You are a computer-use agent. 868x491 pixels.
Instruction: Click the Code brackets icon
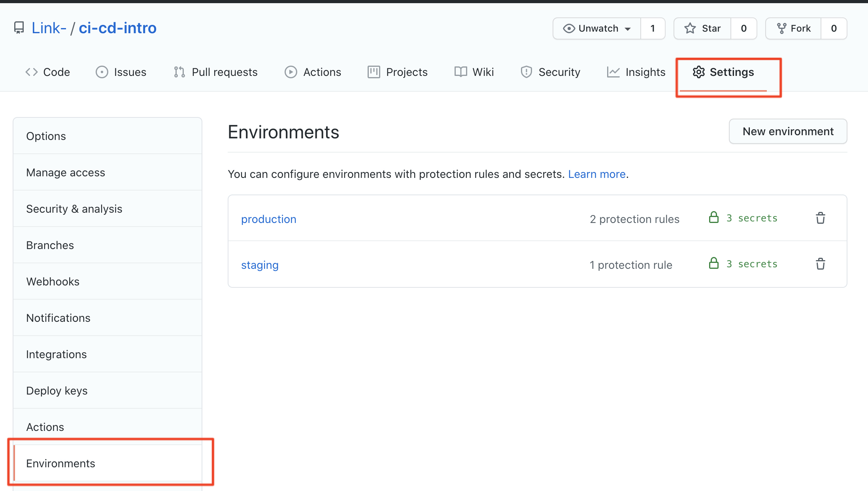pos(32,72)
